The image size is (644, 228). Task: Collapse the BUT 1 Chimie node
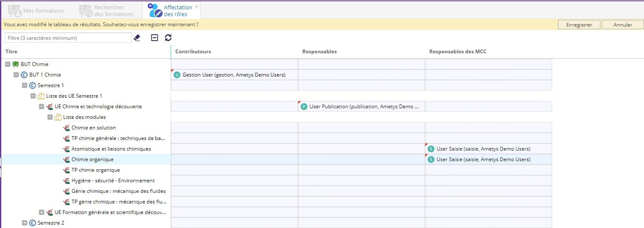[16, 75]
